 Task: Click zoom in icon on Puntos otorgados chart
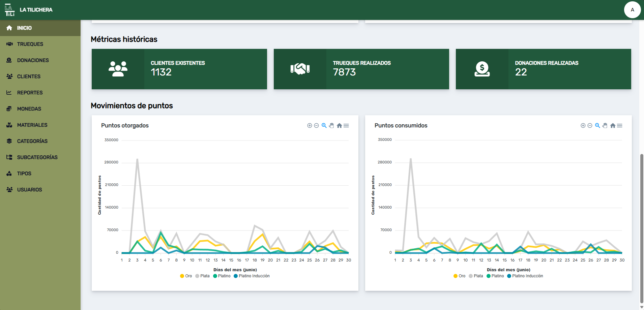click(310, 126)
